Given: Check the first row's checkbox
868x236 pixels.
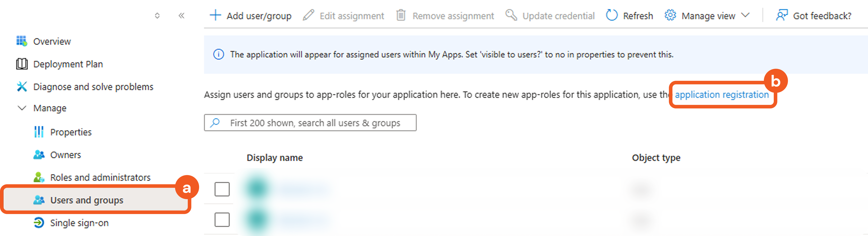Looking at the screenshot, I should click(222, 189).
